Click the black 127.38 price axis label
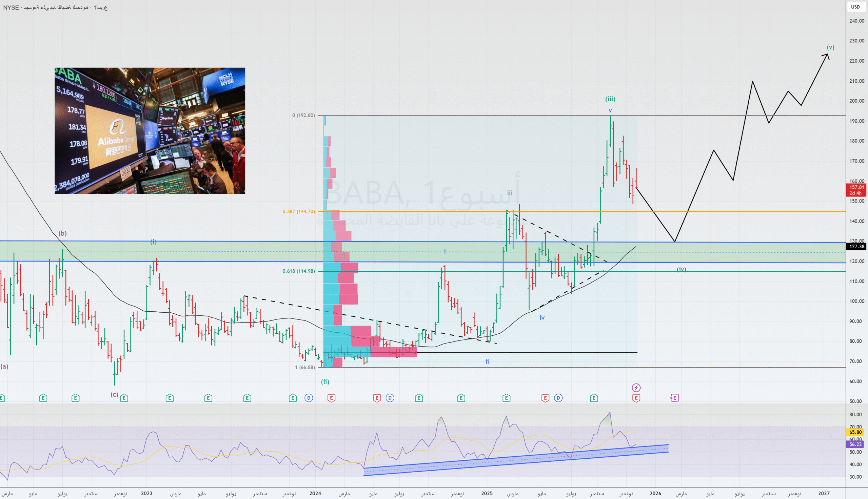 [x=856, y=246]
